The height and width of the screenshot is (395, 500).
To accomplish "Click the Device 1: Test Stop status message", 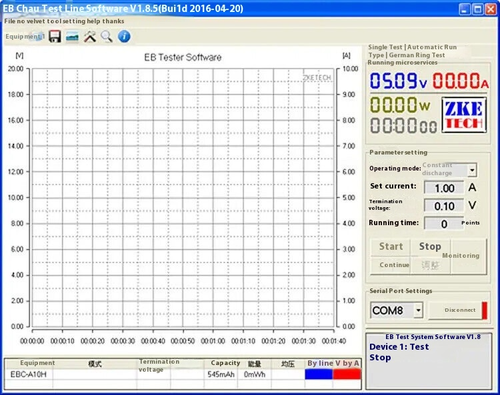I will click(x=399, y=352).
